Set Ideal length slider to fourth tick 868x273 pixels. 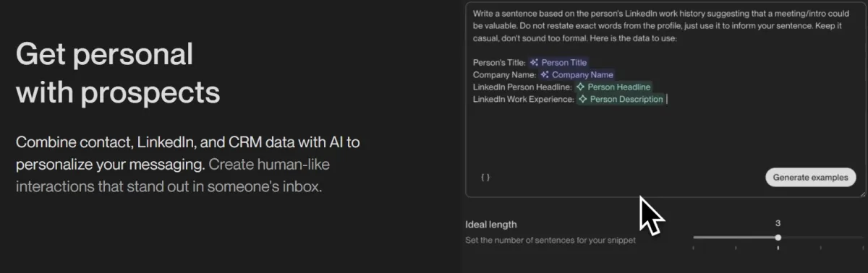tap(820, 248)
